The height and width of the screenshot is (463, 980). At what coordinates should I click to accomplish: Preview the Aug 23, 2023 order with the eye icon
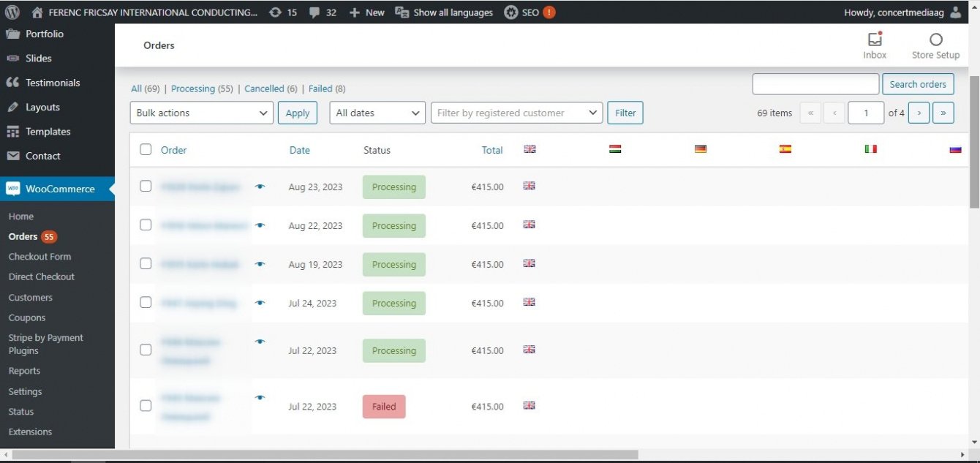260,187
